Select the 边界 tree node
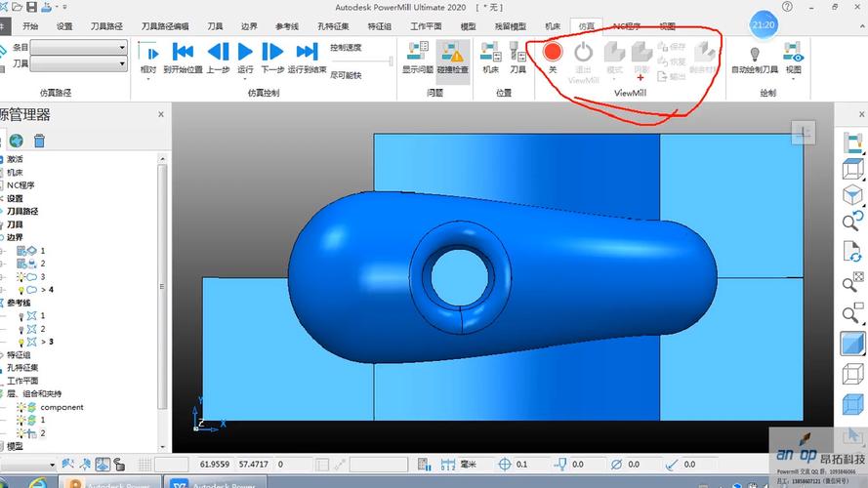 point(15,237)
